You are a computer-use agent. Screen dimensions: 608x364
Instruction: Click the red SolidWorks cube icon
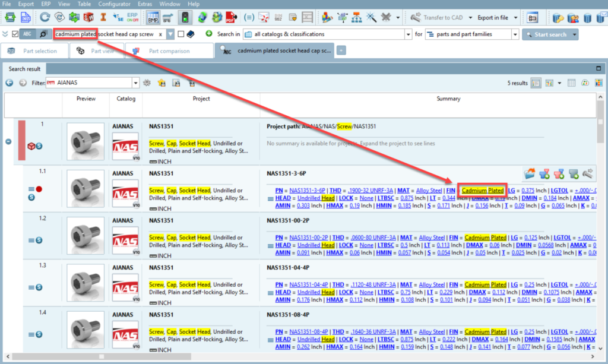tap(89, 17)
